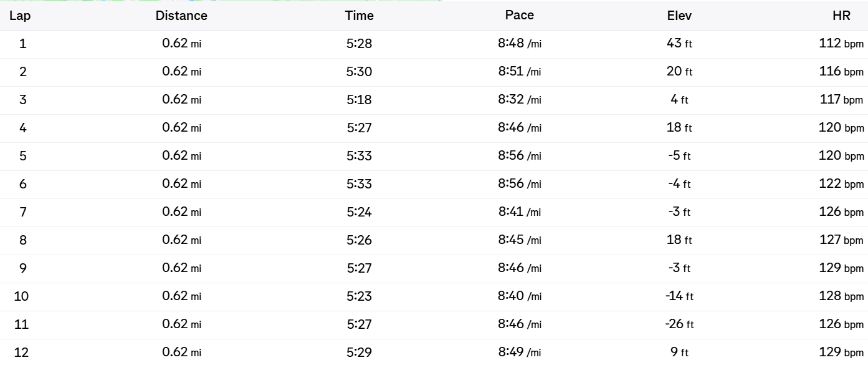Click the 43 ft elevation value

click(x=679, y=44)
